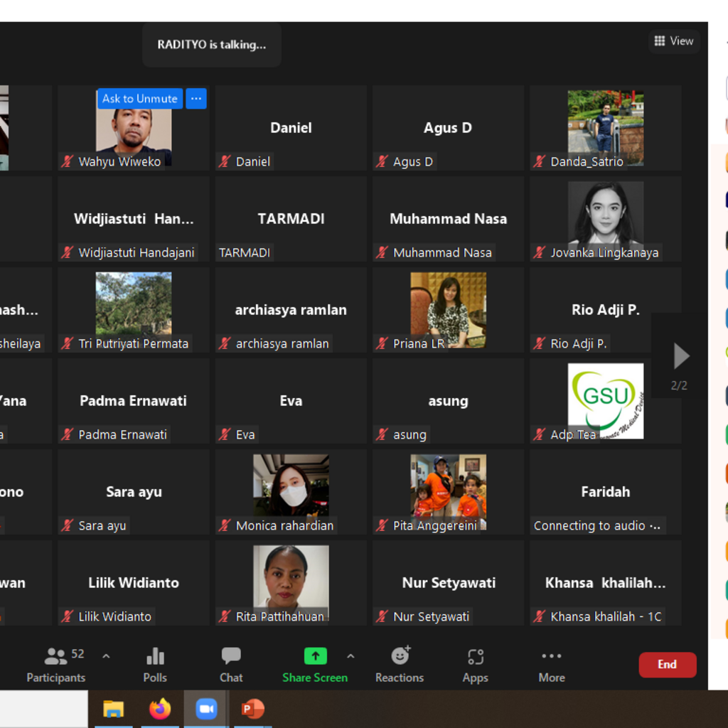
Task: Expand Share Screen options arrow
Action: [350, 656]
